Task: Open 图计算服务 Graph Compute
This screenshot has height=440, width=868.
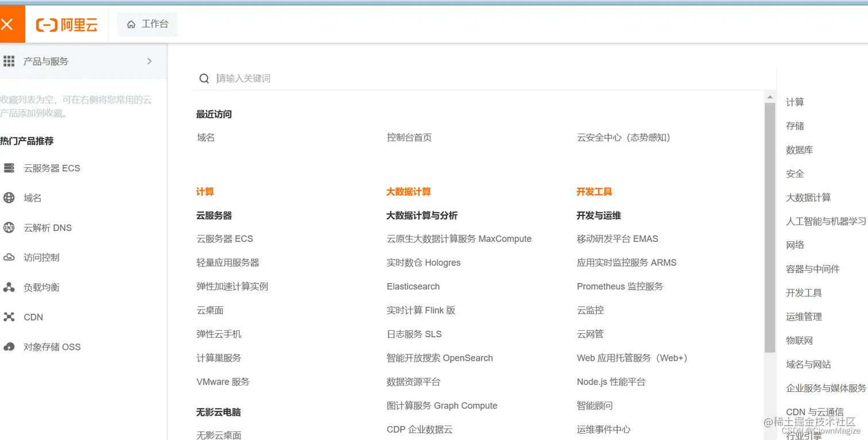Action: tap(442, 406)
